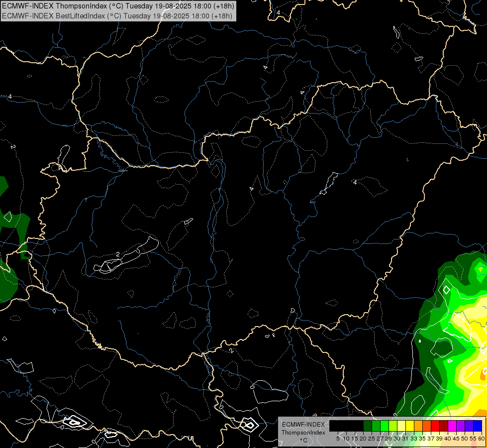The image size is (487, 448).
Task: Click legend tick value 20
Action: [364, 439]
